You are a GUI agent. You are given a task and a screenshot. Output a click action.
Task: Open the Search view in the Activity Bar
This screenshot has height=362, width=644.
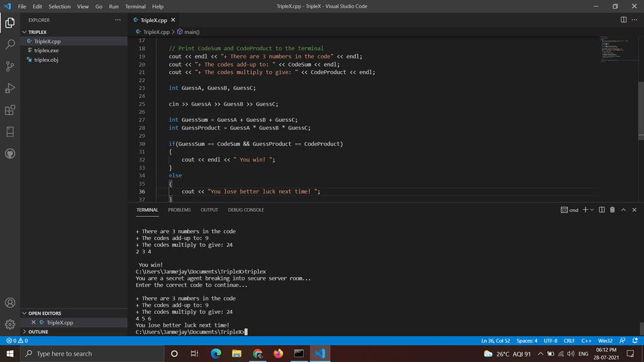[9, 45]
